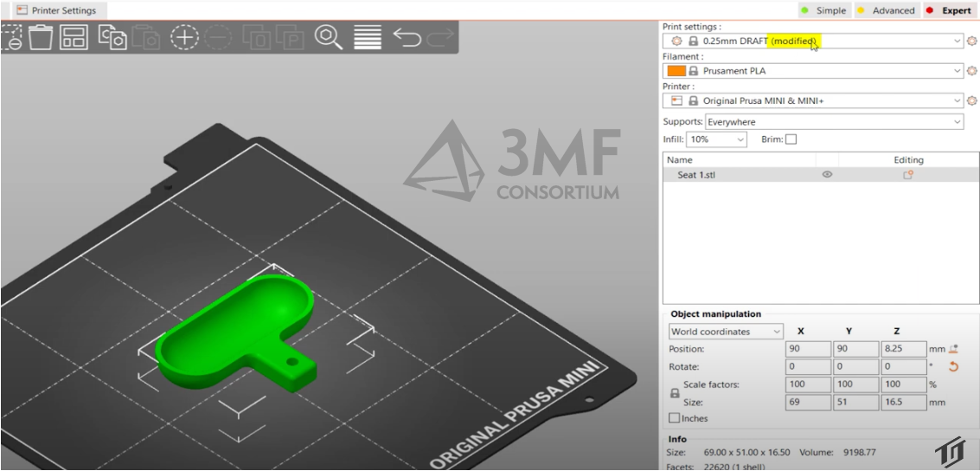Switch to Simple mode
The image size is (980, 471).
point(823,10)
